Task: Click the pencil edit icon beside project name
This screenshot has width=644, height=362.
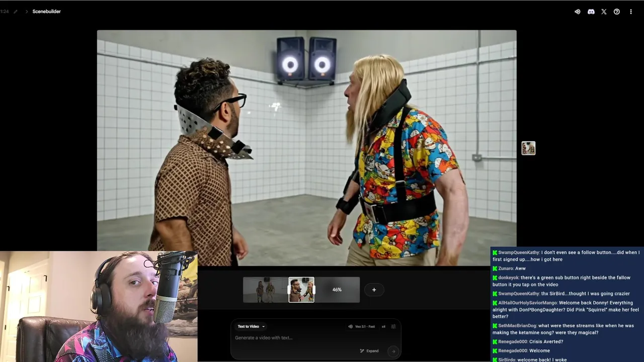Action: (x=15, y=12)
